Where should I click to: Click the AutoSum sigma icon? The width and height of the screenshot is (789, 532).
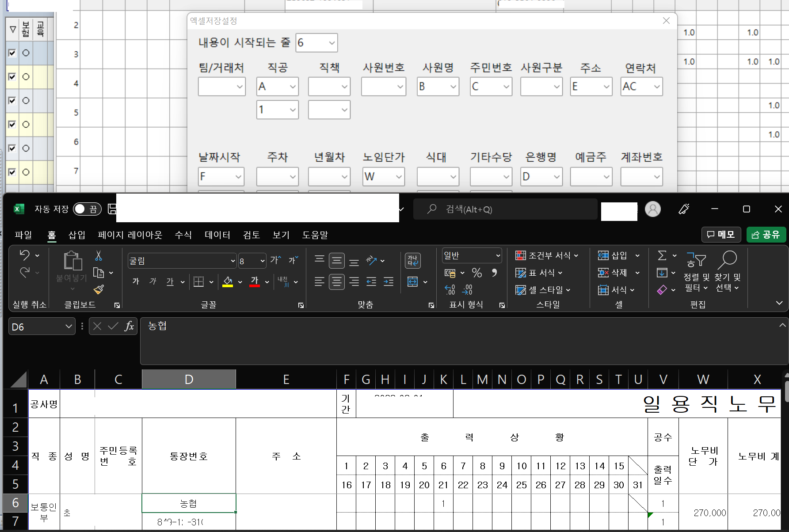662,255
